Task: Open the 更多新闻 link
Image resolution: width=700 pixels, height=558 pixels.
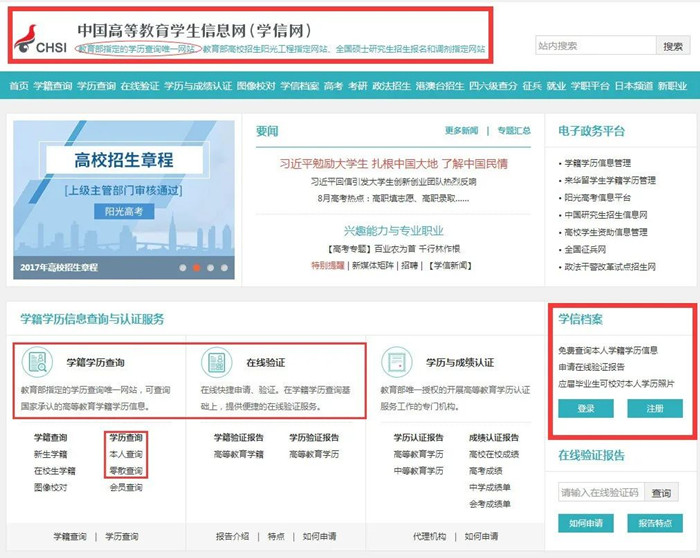Action: [x=462, y=130]
